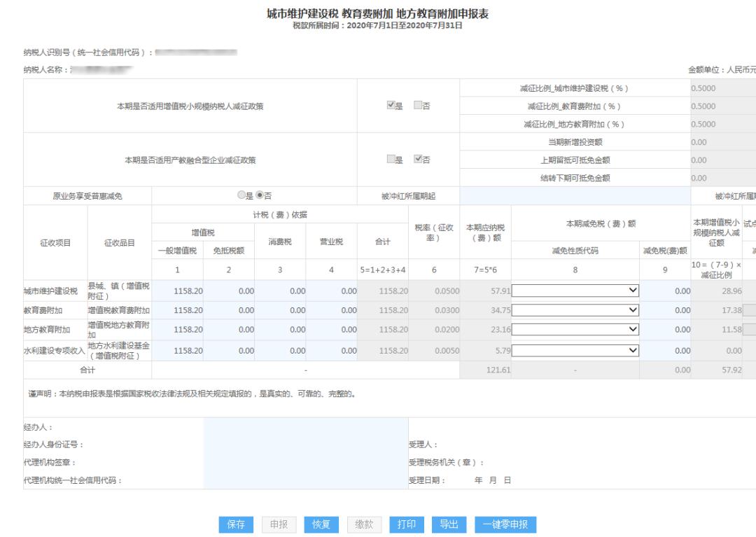Select the 否 radio button for 原业务享受普惠减免
Image resolution: width=756 pixels, height=537 pixels.
[260, 195]
